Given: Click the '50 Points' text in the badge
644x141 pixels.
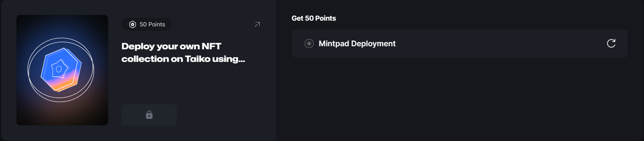Looking at the screenshot, I should (x=152, y=24).
